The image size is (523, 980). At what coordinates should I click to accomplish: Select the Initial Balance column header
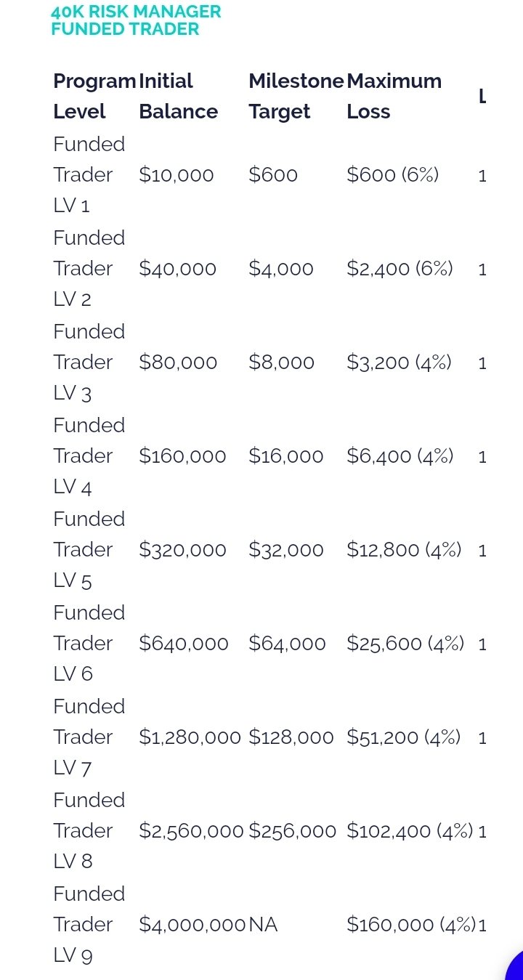pyautogui.click(x=178, y=96)
